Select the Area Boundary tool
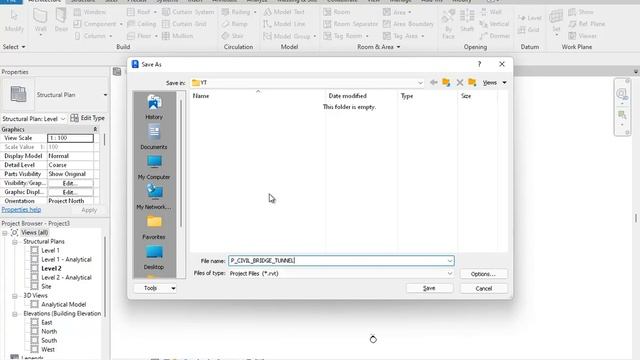 (x=408, y=24)
